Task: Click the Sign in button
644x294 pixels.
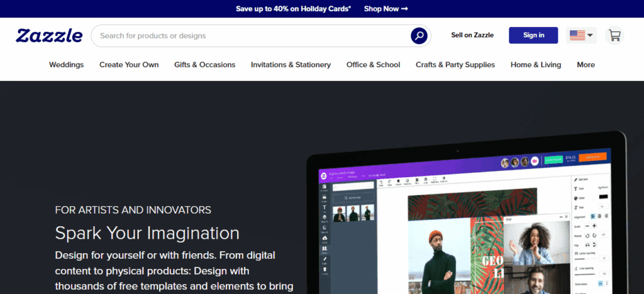Action: (533, 35)
